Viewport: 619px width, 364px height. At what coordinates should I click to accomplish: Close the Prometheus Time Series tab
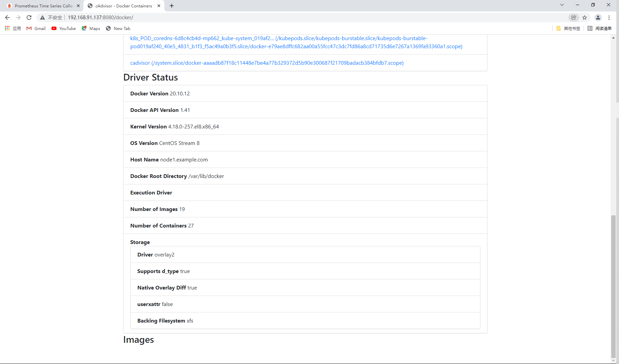[x=78, y=6]
